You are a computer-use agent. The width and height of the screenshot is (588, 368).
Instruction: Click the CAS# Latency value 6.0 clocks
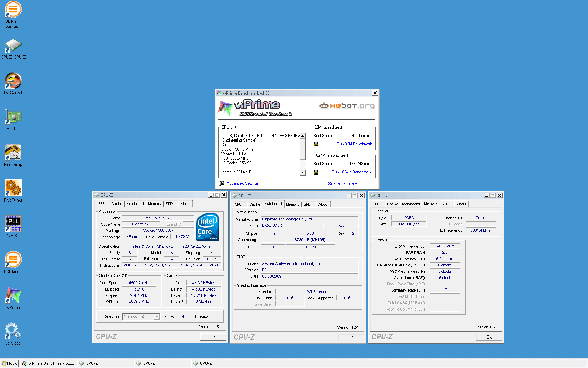(445, 259)
